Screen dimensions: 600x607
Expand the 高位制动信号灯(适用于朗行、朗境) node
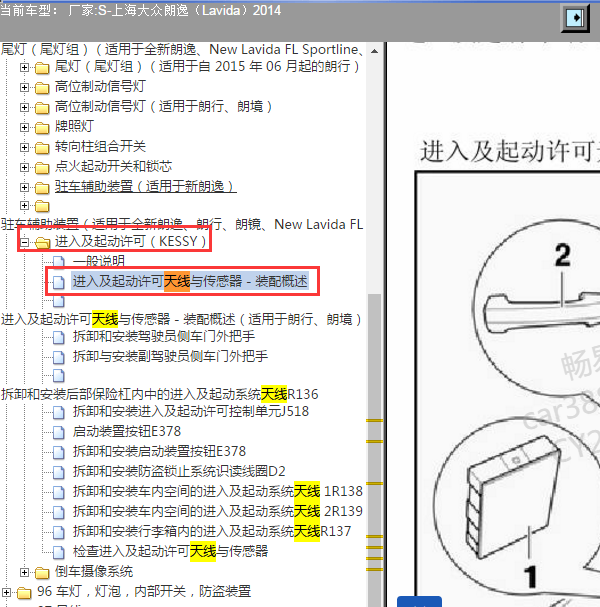coord(24,107)
